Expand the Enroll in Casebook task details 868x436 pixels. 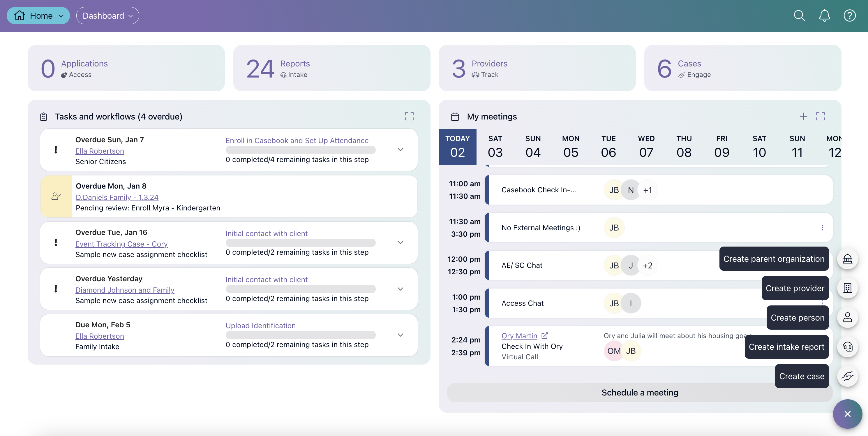(400, 150)
